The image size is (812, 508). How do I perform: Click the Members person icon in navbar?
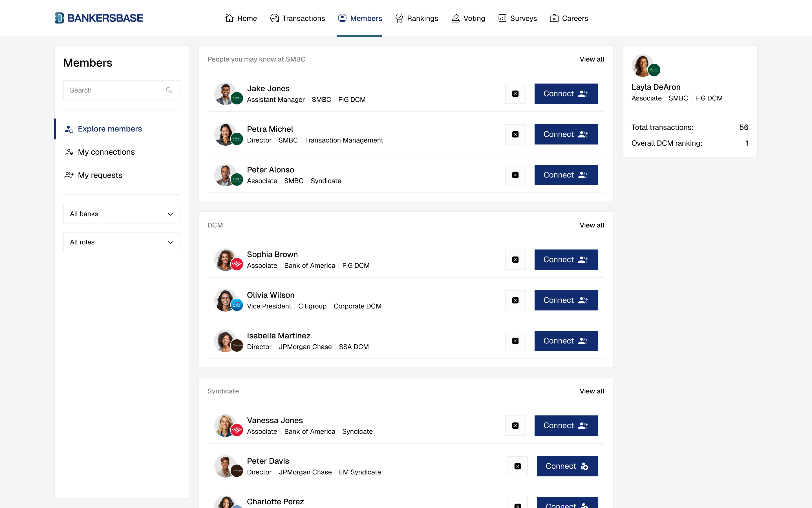pos(342,18)
